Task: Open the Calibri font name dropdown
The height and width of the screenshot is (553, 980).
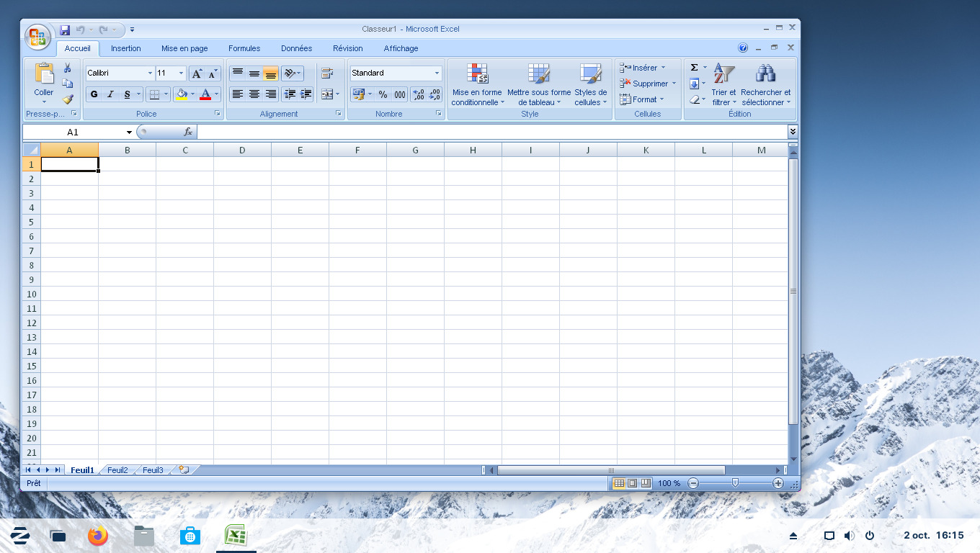Action: pyautogui.click(x=150, y=73)
